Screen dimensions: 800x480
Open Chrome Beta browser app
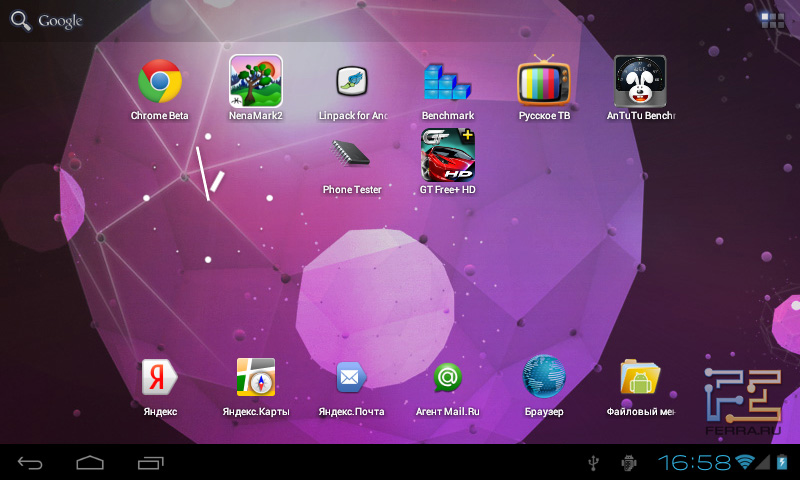(160, 82)
